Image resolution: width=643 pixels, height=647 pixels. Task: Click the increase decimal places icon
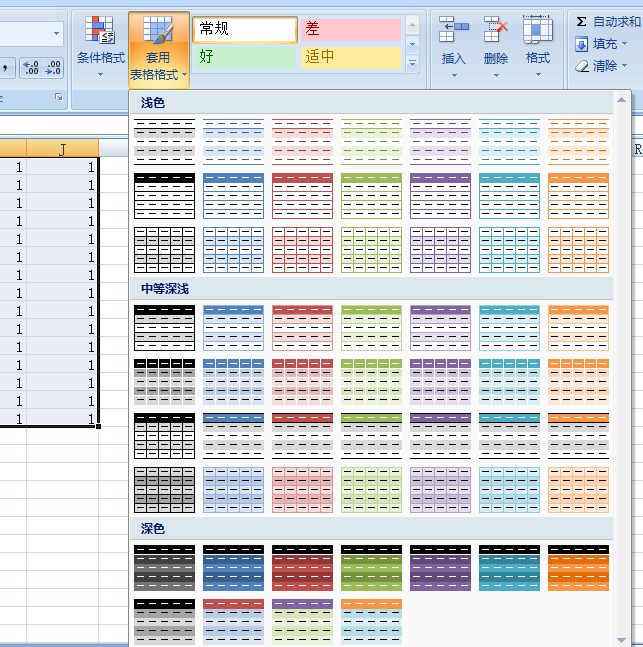29,67
